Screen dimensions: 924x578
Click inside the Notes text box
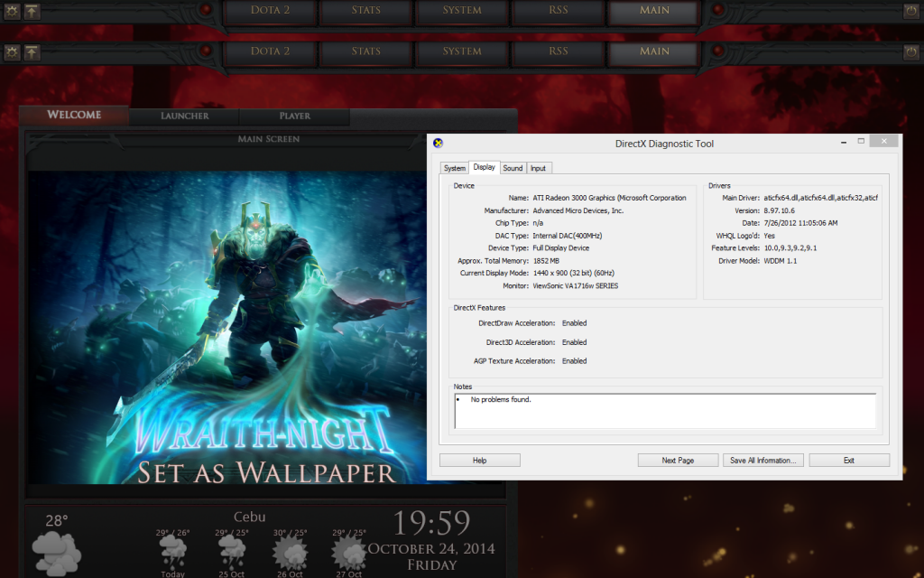coord(664,411)
